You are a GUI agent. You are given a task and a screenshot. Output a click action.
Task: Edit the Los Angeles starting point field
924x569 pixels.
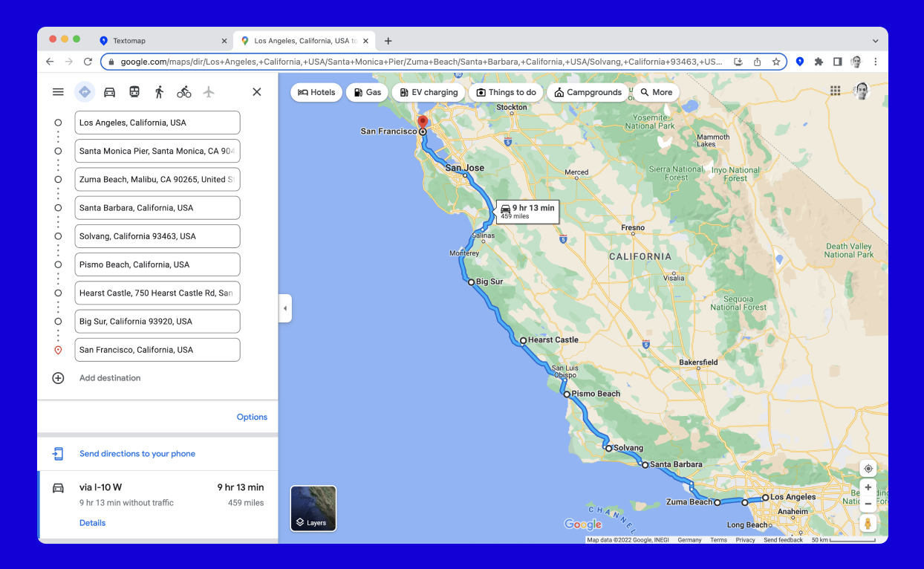157,123
